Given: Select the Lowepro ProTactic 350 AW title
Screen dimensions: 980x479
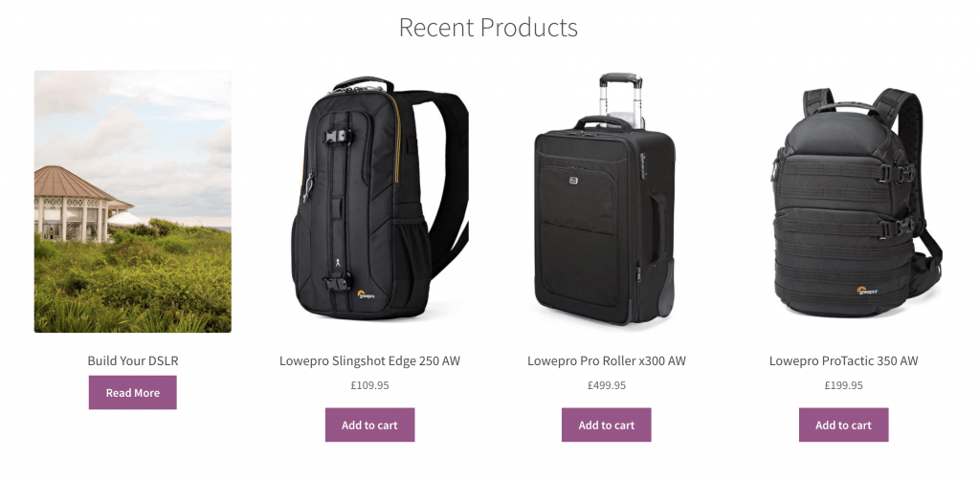Looking at the screenshot, I should pyautogui.click(x=843, y=360).
